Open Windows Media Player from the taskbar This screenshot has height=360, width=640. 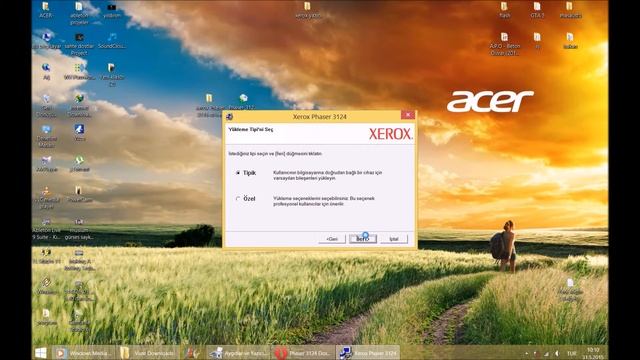84,353
